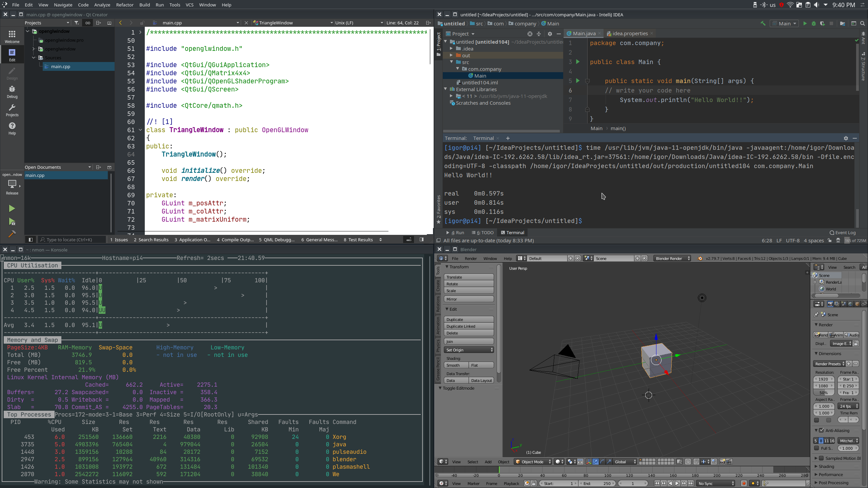Switch to idea.properties tab in IntelliJ
The width and height of the screenshot is (868, 488).
[630, 33]
